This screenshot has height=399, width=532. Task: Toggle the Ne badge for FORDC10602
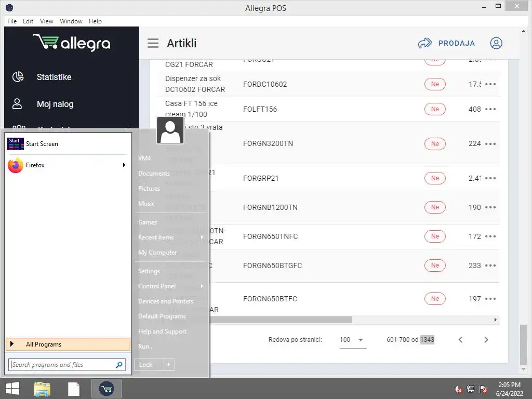click(435, 84)
